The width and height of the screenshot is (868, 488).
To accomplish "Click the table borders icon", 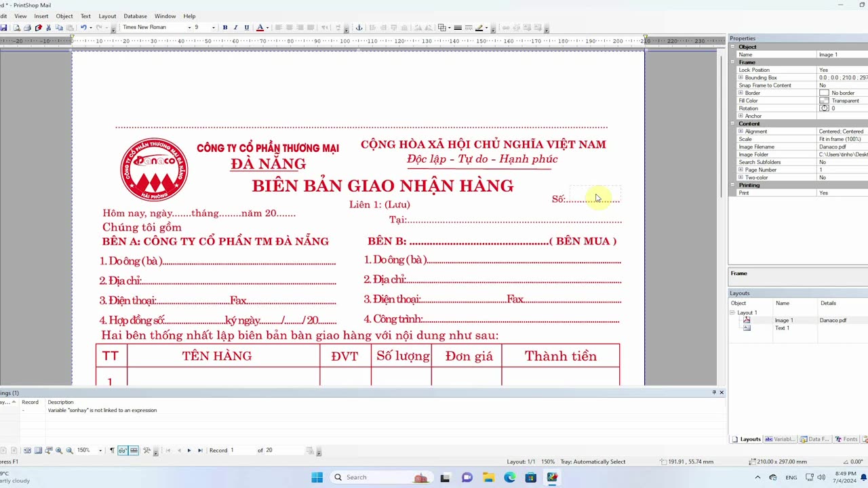I will click(441, 28).
